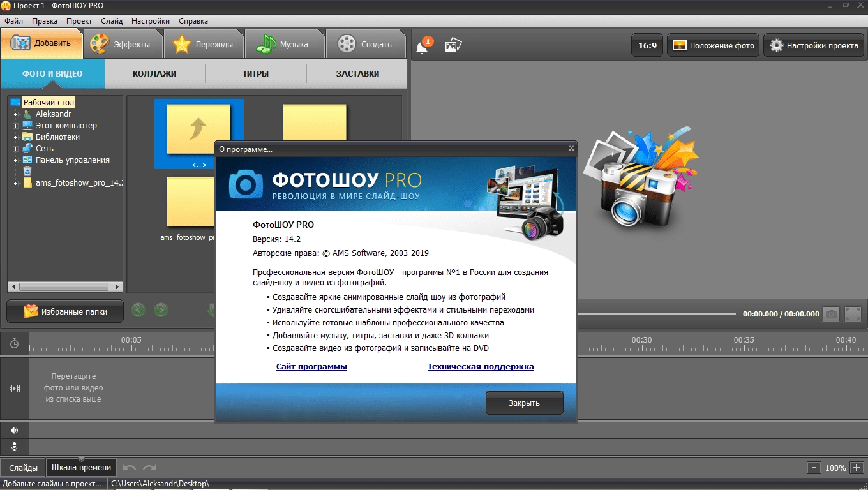Image resolution: width=868 pixels, height=490 pixels.
Task: Open the Сайт программы link
Action: pos(311,367)
